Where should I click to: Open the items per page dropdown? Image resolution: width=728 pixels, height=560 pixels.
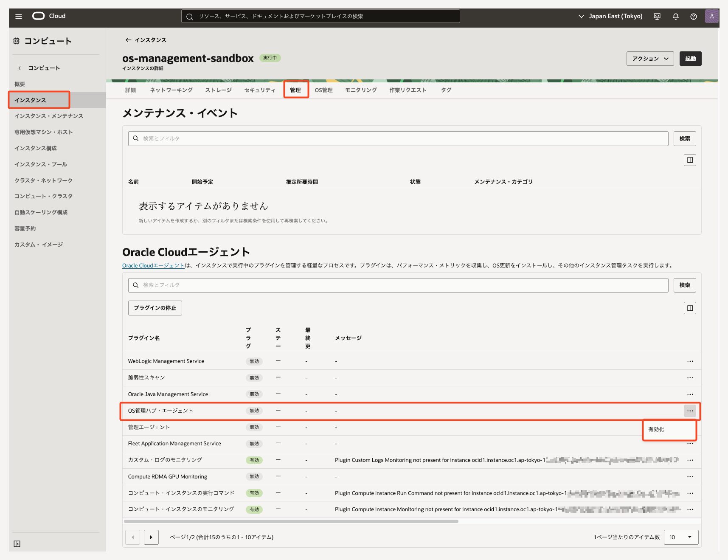coord(680,537)
